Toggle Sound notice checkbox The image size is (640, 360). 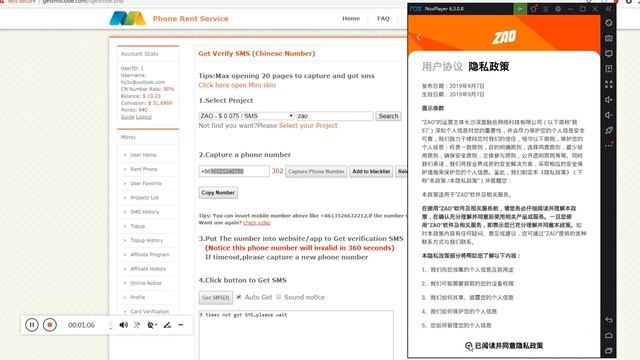[278, 297]
